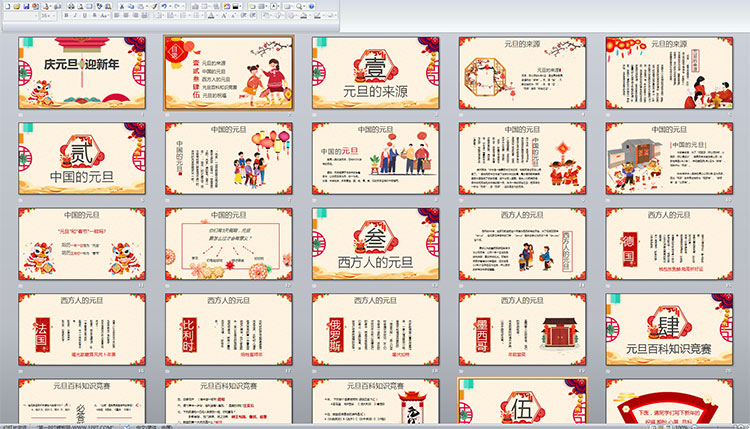Image resolution: width=750 pixels, height=429 pixels.
Task: Select '元旦的来源' slide with octagonal window
Action: point(522,73)
